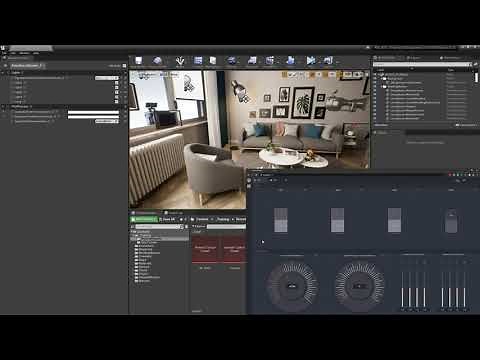Click the last vertical fader in right fader group
Viewport: 480px width, 360px height.
click(465, 288)
